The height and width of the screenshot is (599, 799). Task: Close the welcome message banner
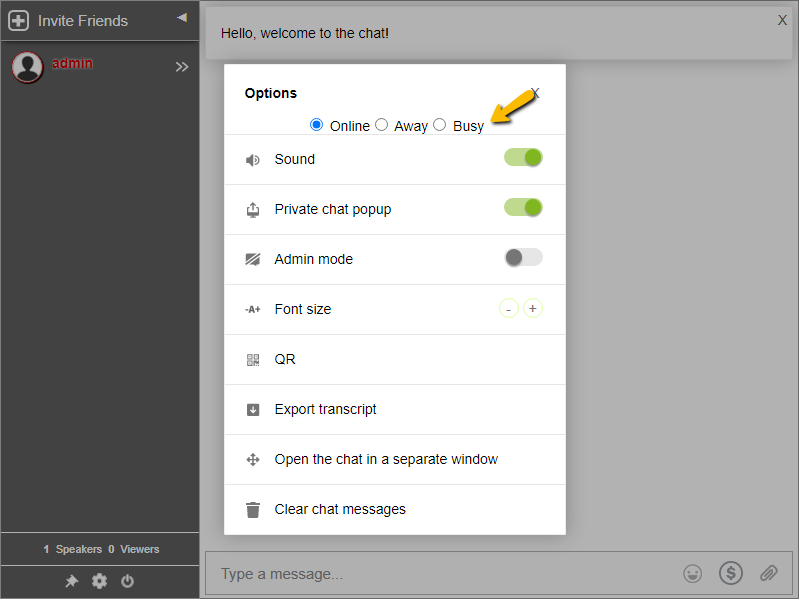coord(782,20)
